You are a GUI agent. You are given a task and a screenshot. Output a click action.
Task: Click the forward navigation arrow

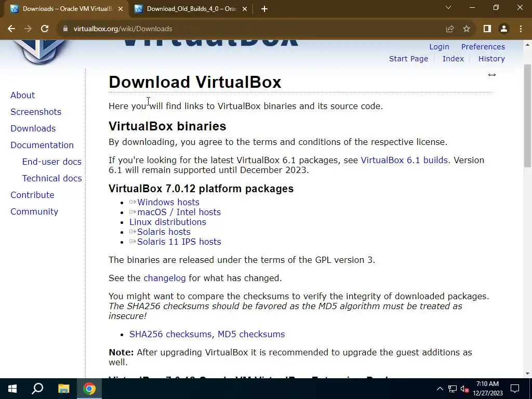tap(28, 29)
